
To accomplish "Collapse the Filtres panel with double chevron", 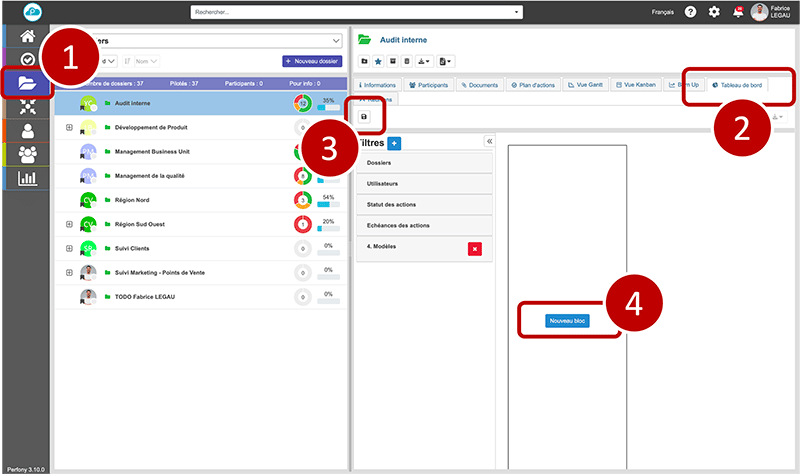I will tap(489, 142).
